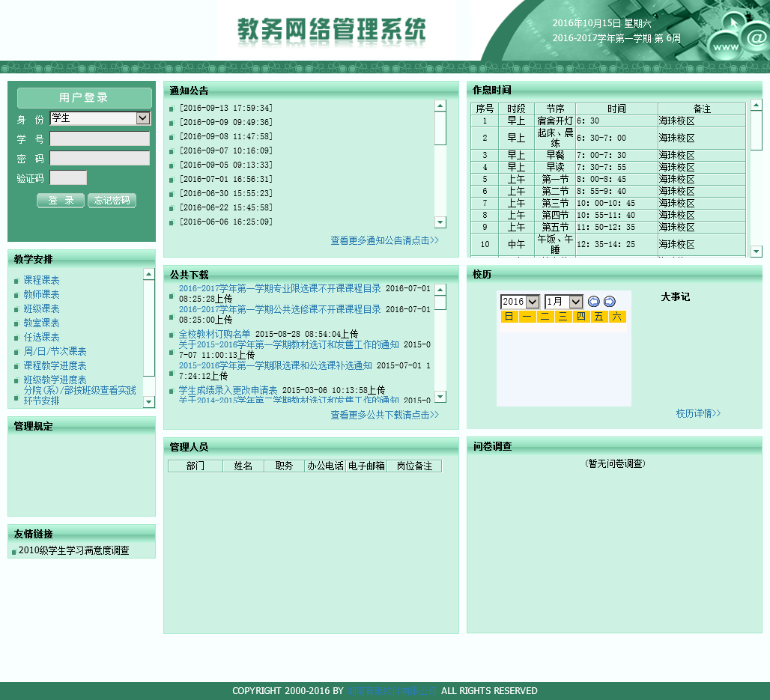Image resolution: width=770 pixels, height=700 pixels.
Task: Click the 时段 column header in schedule
Action: 516,109
